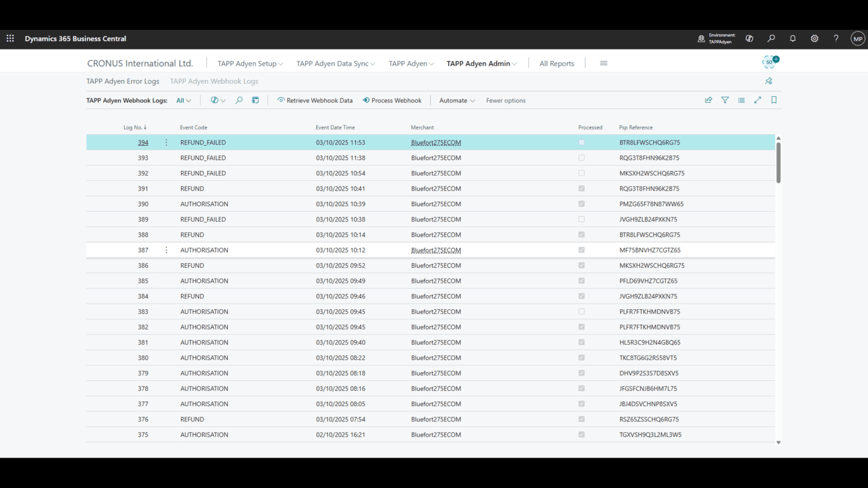Open the All Reports menu item
The height and width of the screenshot is (488, 868).
pos(557,64)
